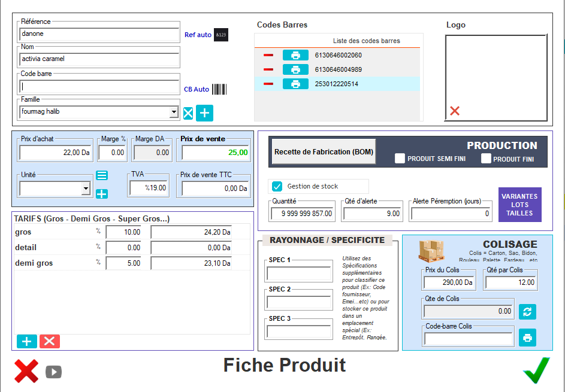This screenshot has height=392, width=565.
Task: Refresh the Qte de Colis value
Action: pos(527,312)
